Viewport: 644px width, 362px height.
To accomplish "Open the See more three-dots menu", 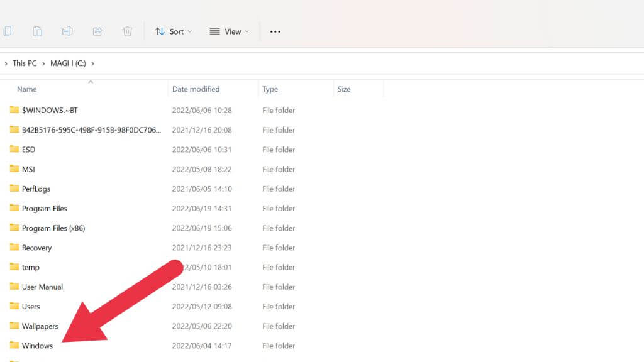I will 275,31.
